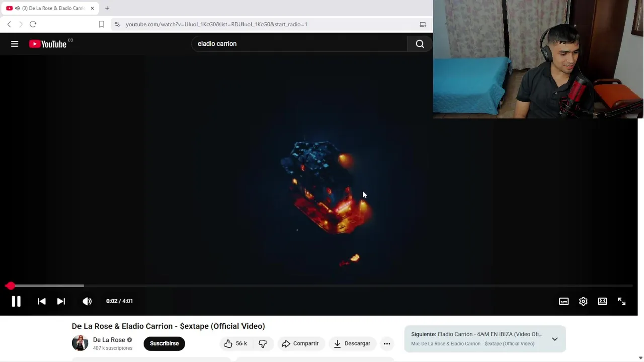
Task: Download the video via Descargar
Action: (352, 343)
